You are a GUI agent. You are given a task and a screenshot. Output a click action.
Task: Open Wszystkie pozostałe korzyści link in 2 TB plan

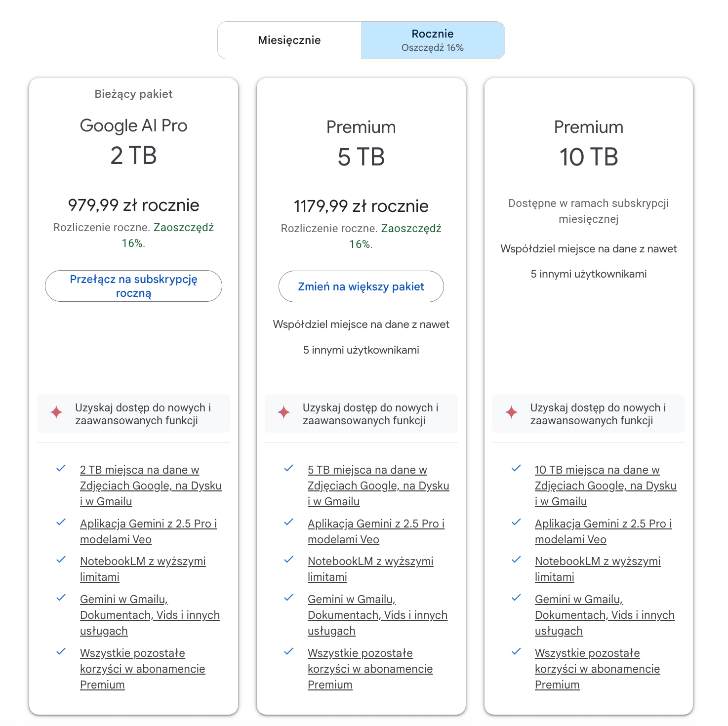click(142, 669)
